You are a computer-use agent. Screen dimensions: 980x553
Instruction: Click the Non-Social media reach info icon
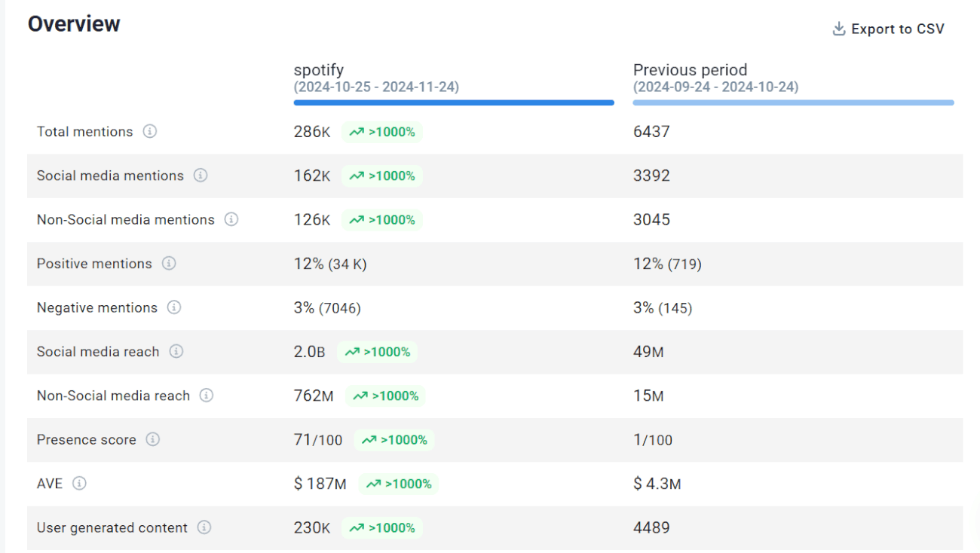(207, 396)
